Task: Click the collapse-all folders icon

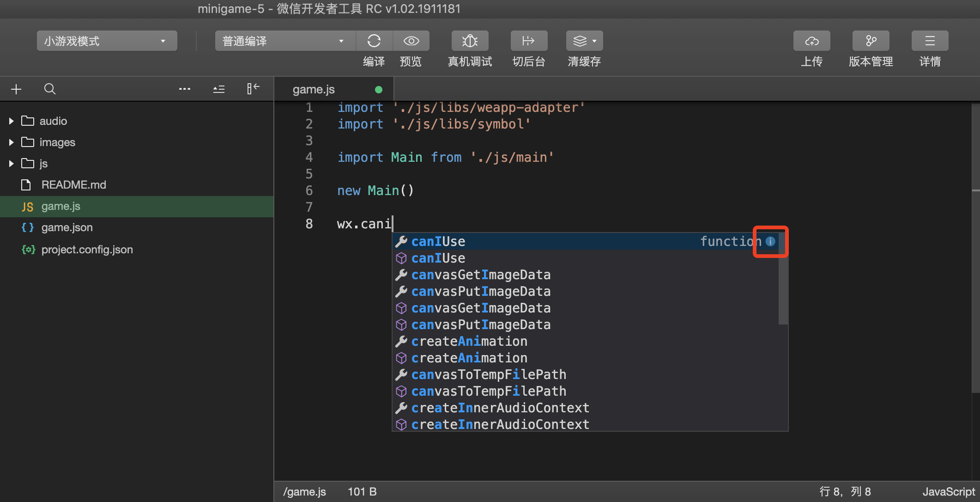Action: click(x=219, y=89)
